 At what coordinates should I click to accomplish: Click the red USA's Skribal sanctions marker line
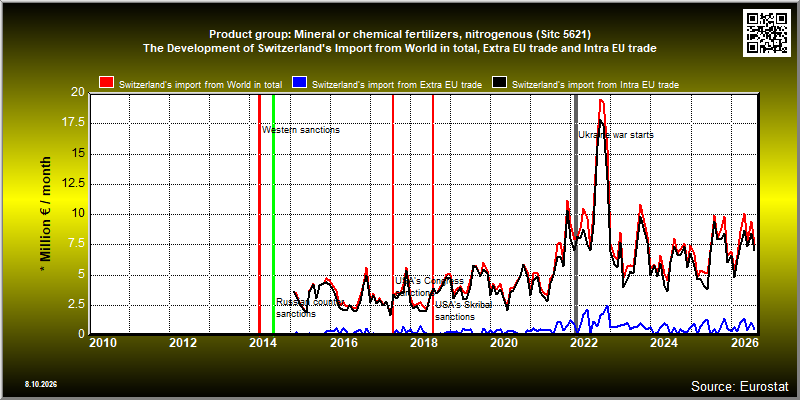click(433, 214)
